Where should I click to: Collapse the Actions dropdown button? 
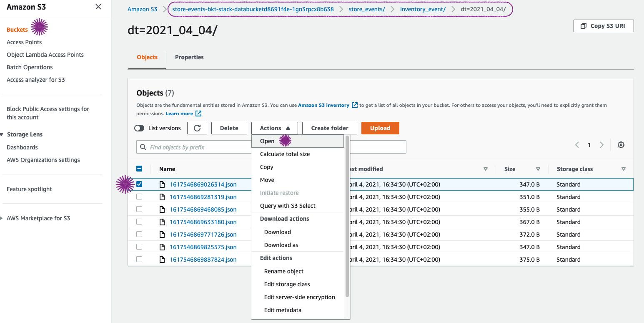click(275, 128)
